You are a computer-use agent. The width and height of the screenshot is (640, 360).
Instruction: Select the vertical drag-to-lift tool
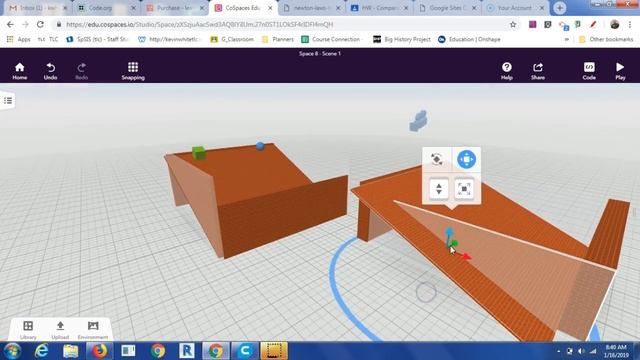pos(439,189)
